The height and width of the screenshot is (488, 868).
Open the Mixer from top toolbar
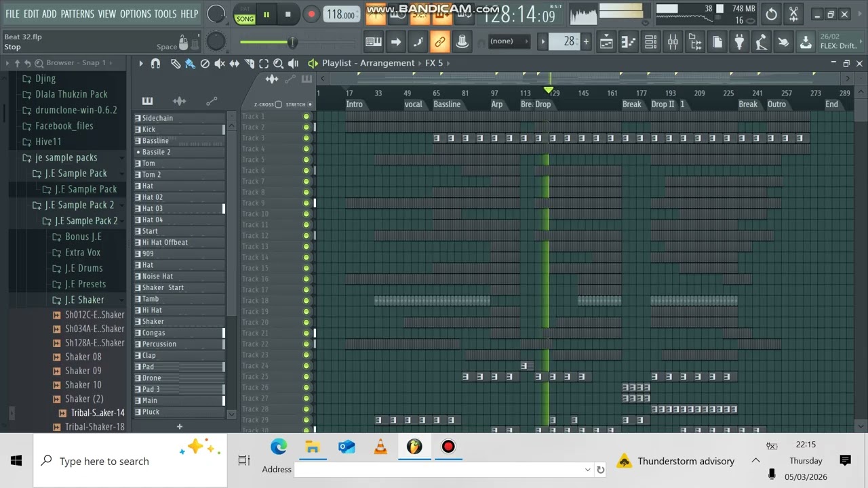(x=673, y=42)
